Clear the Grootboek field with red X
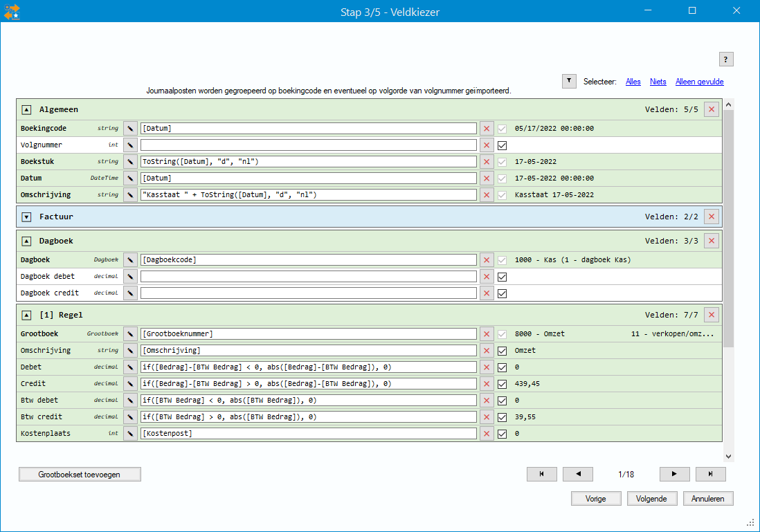 (x=487, y=334)
